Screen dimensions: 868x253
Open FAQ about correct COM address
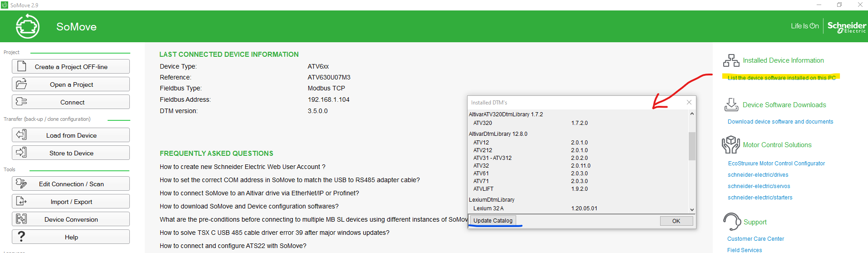tap(290, 180)
